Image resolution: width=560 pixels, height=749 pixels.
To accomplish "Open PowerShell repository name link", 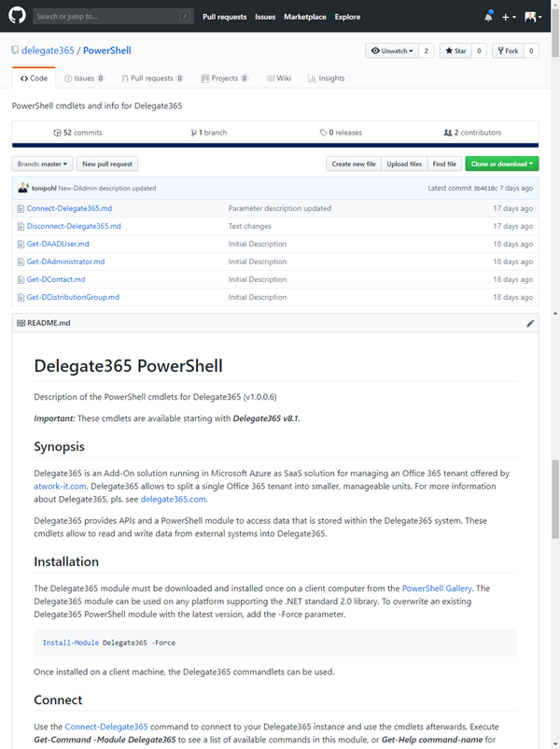I will [x=107, y=50].
